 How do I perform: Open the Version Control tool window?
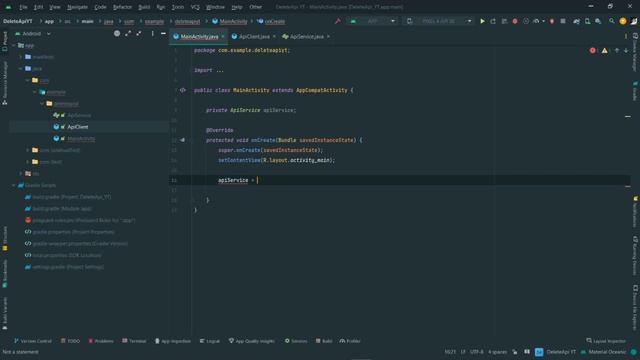33,341
